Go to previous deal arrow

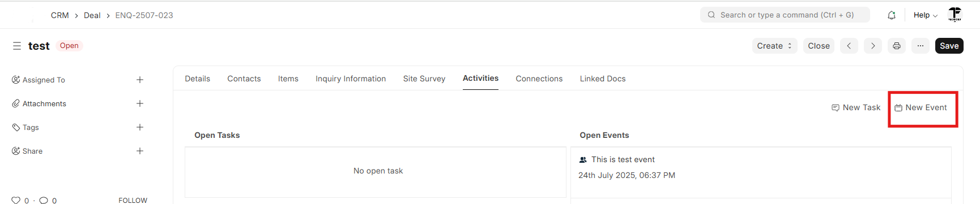pos(849,46)
